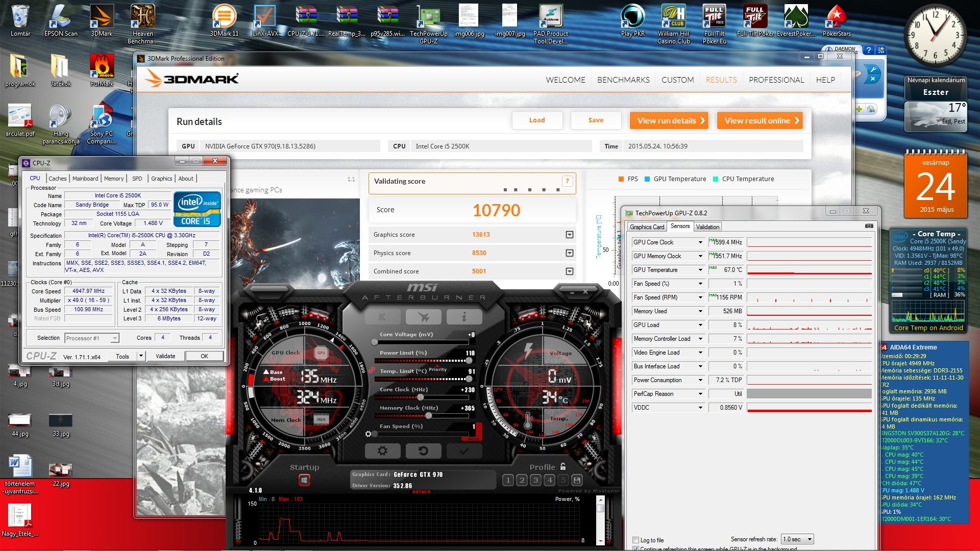Screen dimensions: 980x551
Task: Click the Temp. Limit slider handle
Action: pos(469,379)
